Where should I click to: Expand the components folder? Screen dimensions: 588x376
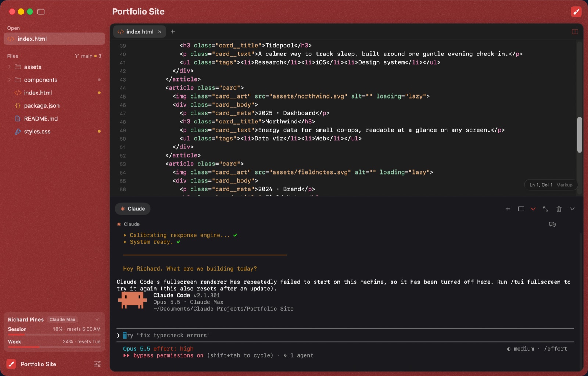10,80
